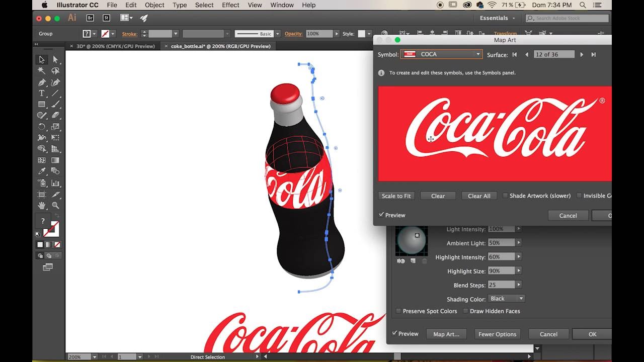Select the Free Transform tool
Screen dimensions: 644x362
click(55, 138)
